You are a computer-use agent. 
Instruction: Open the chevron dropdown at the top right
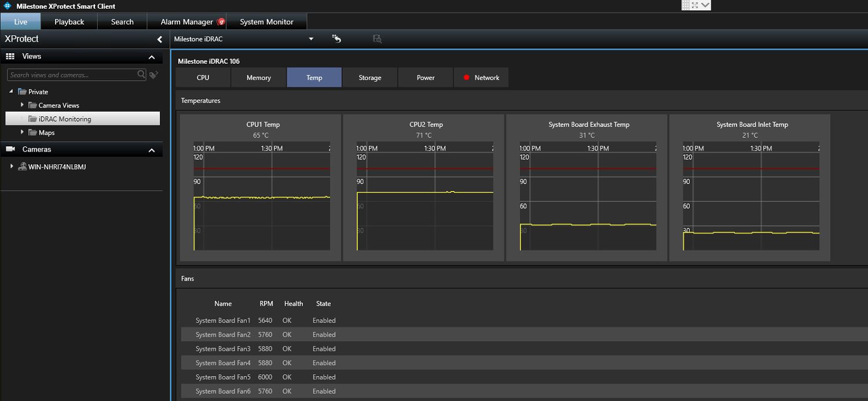tap(705, 5)
